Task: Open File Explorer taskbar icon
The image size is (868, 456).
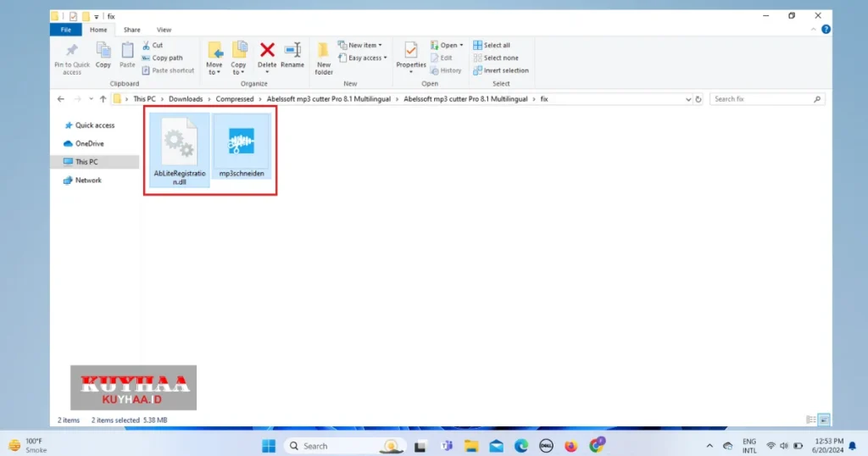Action: 471,446
